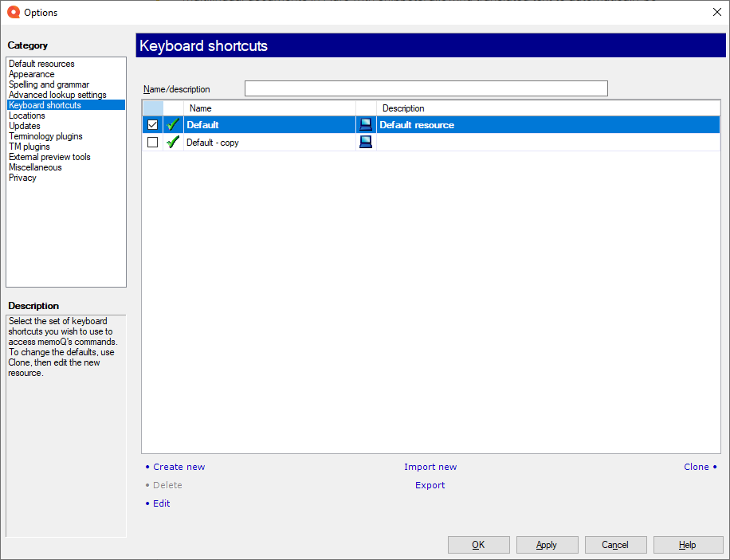Screen dimensions: 730x560
Task: Click the green checkmark icon in Default row
Action: 173,125
